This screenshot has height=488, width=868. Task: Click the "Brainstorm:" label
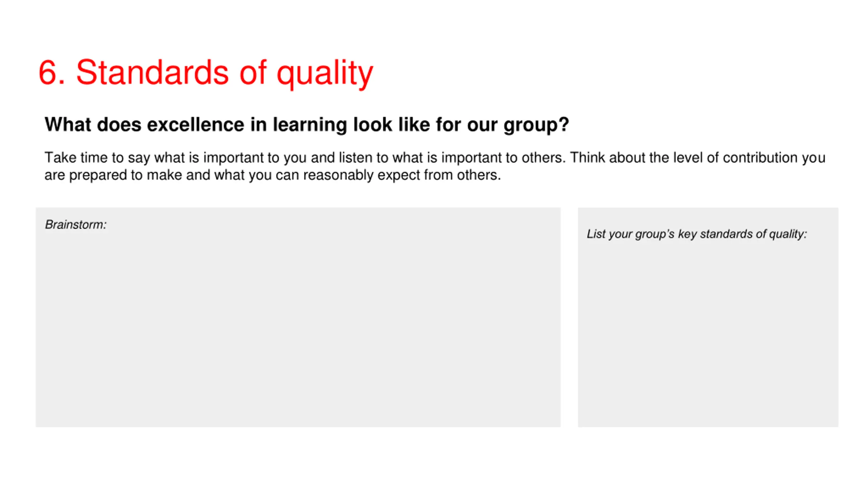[x=76, y=224]
